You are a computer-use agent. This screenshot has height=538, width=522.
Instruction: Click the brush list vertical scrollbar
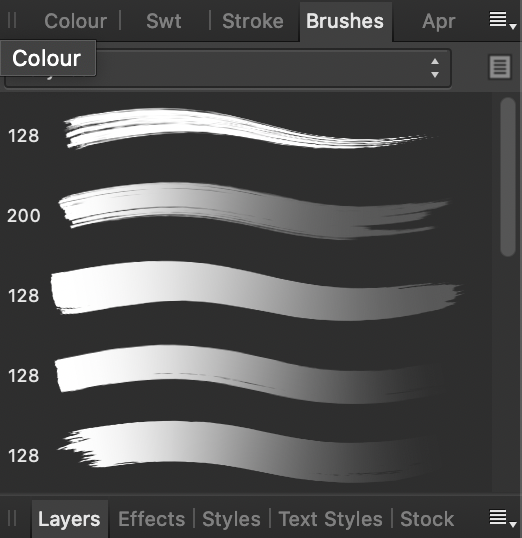[x=508, y=177]
